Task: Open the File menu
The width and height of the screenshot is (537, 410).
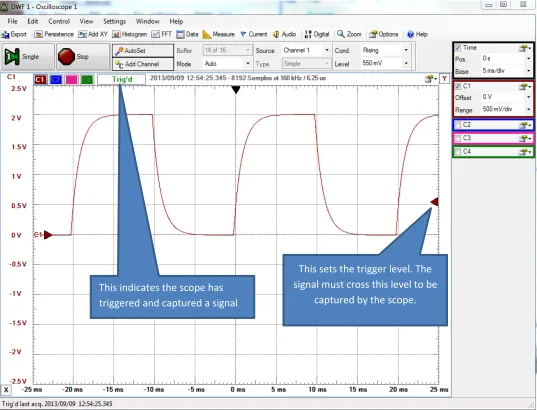Action: 12,21
